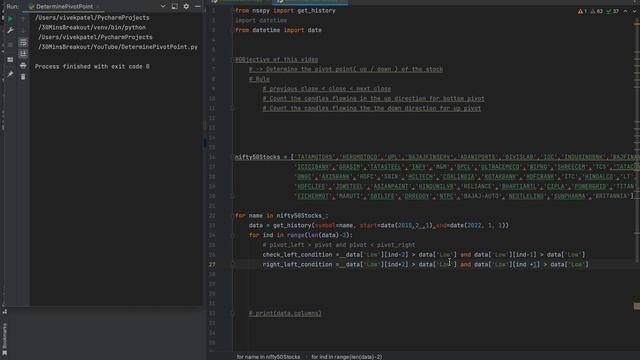Image resolution: width=640 pixels, height=360 pixels.
Task: Open Run panel gear settings
Action: (x=186, y=7)
